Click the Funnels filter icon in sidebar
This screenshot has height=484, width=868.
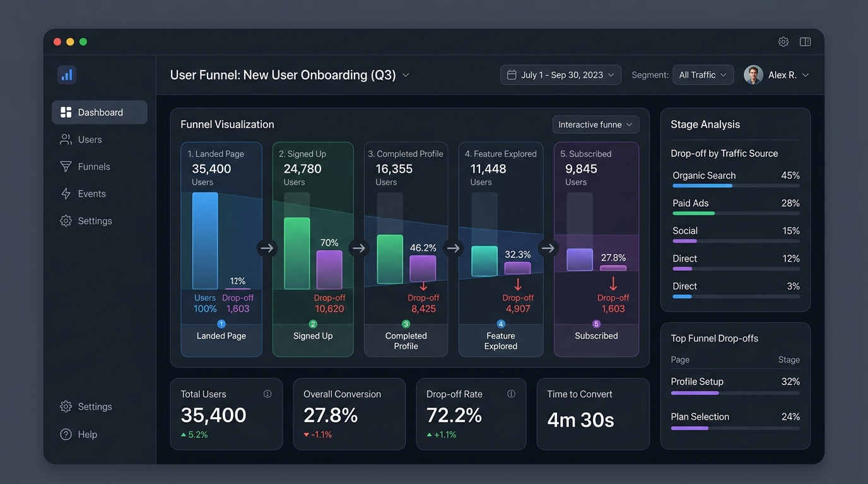66,166
